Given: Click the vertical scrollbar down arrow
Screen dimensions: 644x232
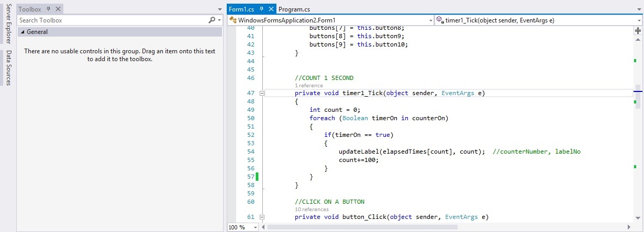Looking at the screenshot, I should [638, 219].
